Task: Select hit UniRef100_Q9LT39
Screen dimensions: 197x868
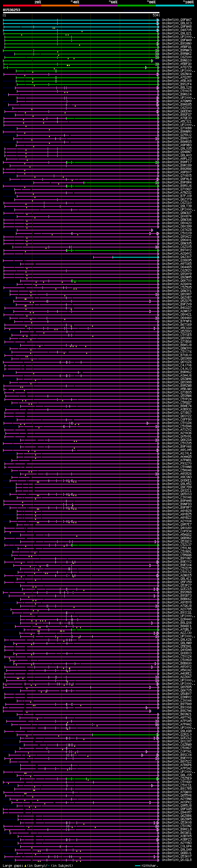Action: click(x=177, y=206)
